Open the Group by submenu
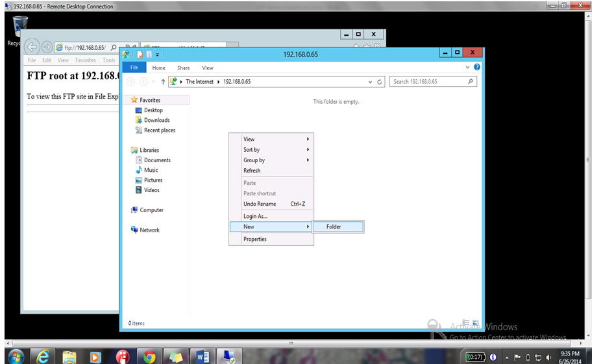Viewport: 601px width, 364px height. (271, 160)
